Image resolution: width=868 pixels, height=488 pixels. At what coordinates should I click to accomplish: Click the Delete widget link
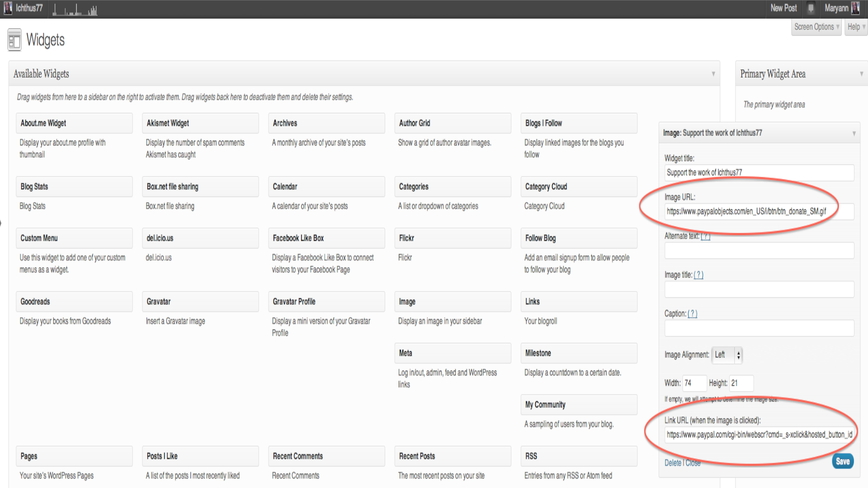(672, 463)
